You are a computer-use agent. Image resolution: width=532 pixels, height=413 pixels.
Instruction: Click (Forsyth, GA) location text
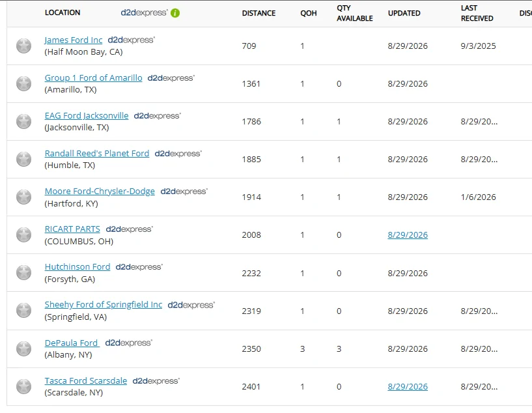(70, 279)
